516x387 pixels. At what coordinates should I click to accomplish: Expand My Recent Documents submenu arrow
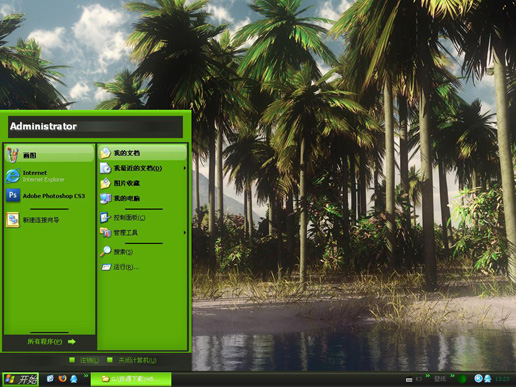(x=184, y=168)
